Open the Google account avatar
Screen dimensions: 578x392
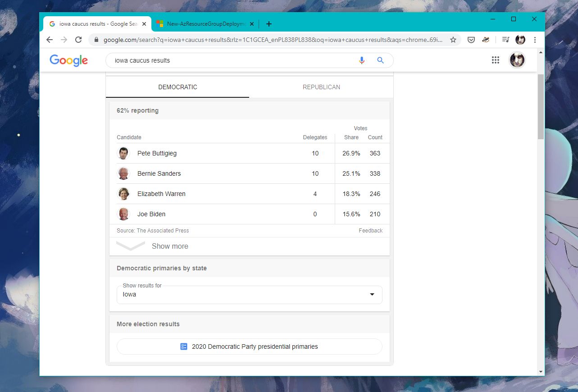pos(517,60)
